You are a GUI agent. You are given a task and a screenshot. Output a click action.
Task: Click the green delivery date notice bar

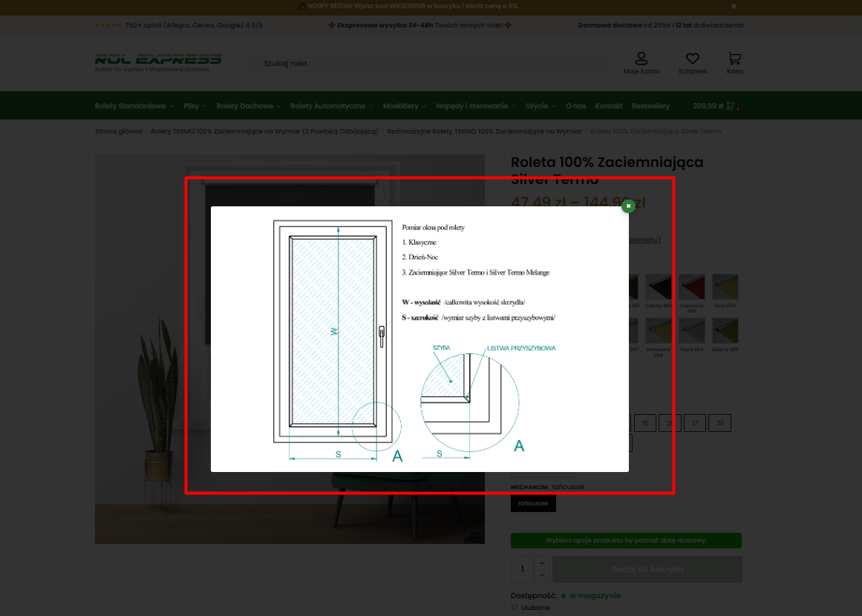pyautogui.click(x=626, y=541)
